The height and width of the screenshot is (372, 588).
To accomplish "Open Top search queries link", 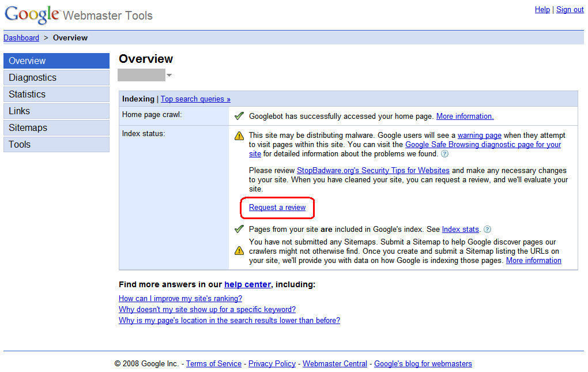I will click(x=196, y=99).
